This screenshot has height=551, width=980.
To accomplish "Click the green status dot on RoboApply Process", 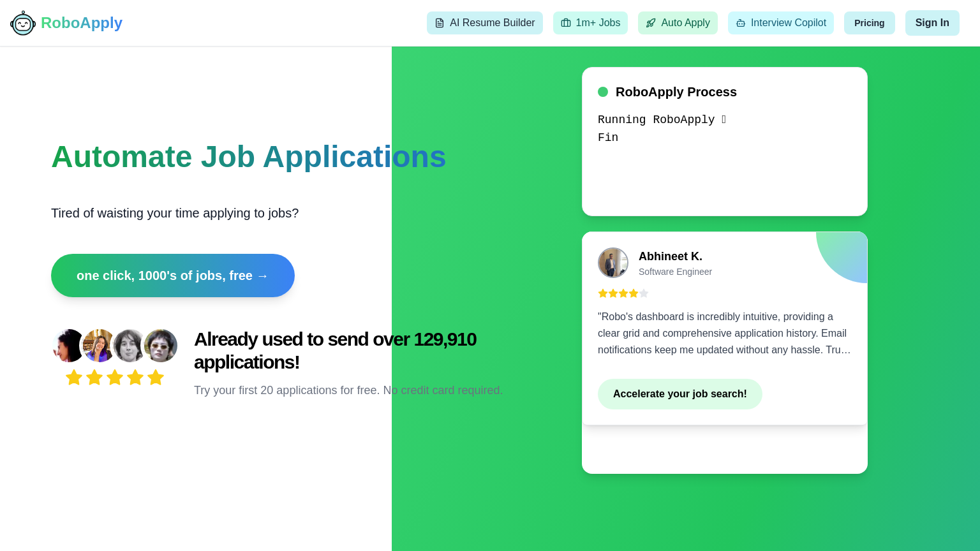I will tap(603, 92).
